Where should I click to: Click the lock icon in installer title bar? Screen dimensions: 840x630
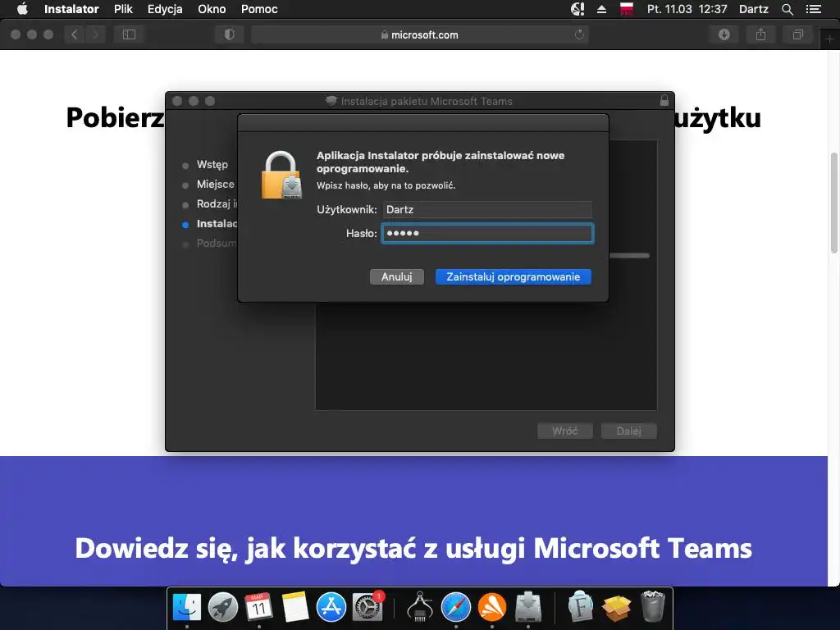(x=664, y=101)
